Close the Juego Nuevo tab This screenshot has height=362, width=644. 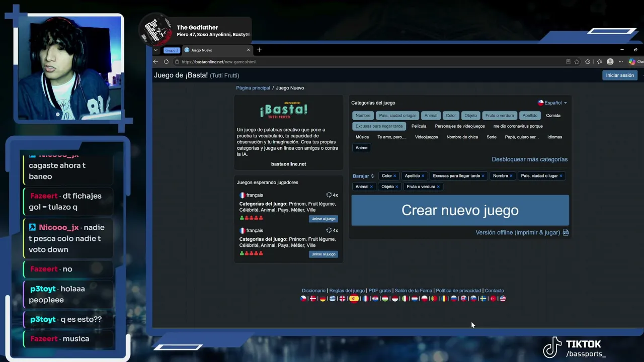pos(248,50)
